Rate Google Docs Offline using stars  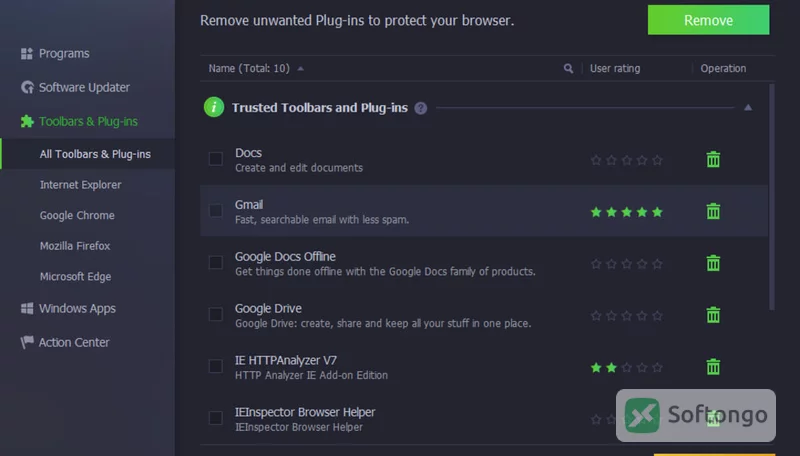tap(627, 264)
